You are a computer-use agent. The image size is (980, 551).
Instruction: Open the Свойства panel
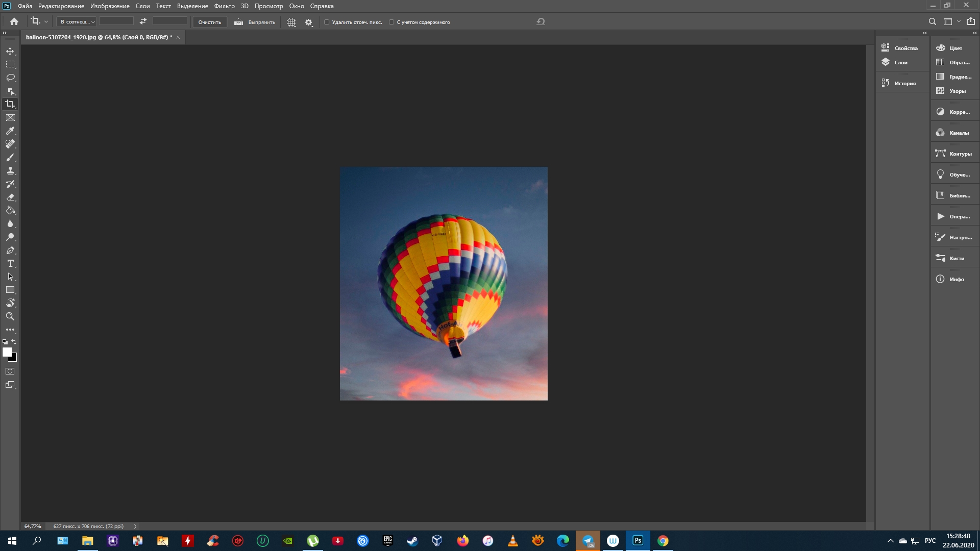pos(902,47)
